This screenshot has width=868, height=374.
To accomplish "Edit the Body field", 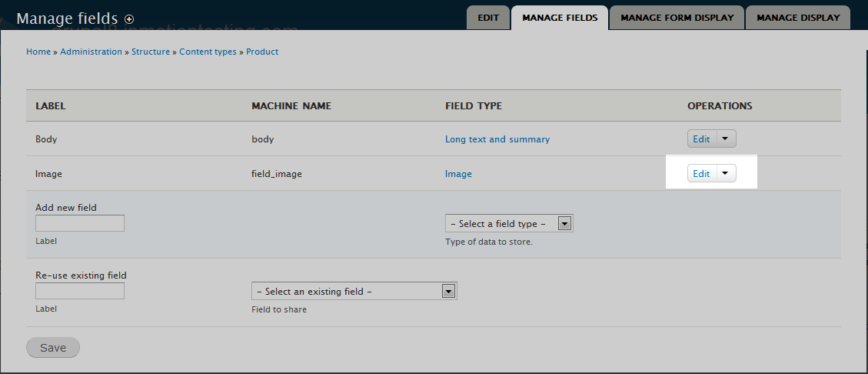I will (x=701, y=139).
